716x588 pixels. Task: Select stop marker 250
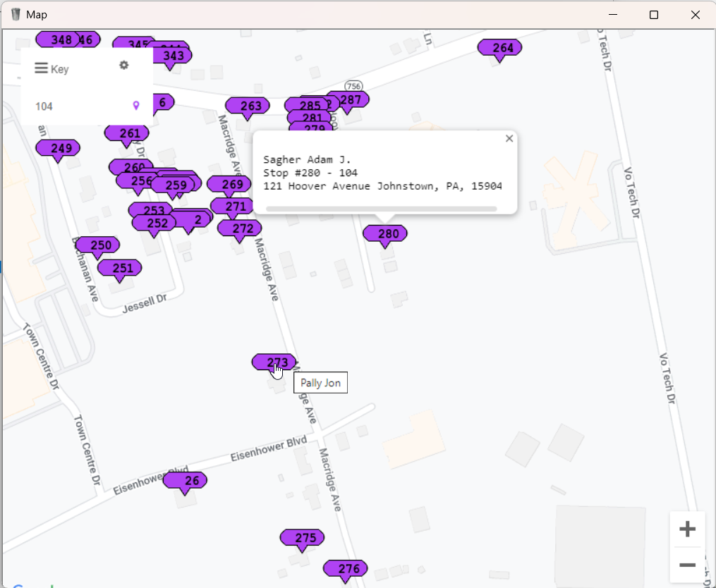pyautogui.click(x=98, y=245)
